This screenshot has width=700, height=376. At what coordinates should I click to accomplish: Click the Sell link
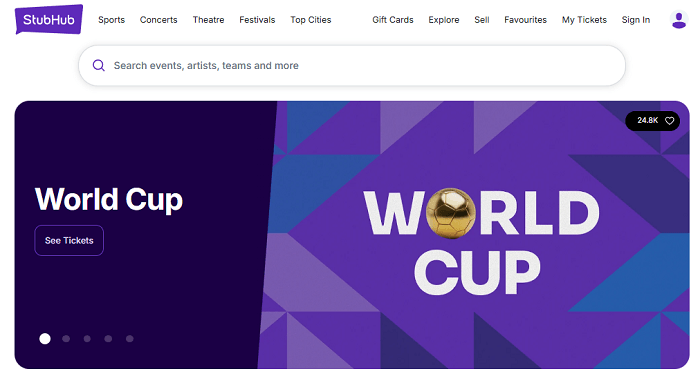pyautogui.click(x=482, y=20)
